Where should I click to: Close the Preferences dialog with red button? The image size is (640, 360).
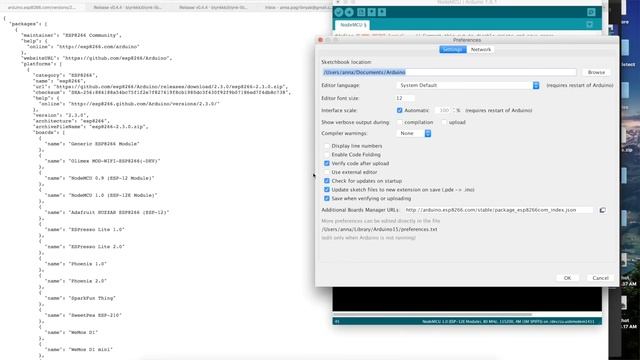pyautogui.click(x=320, y=40)
